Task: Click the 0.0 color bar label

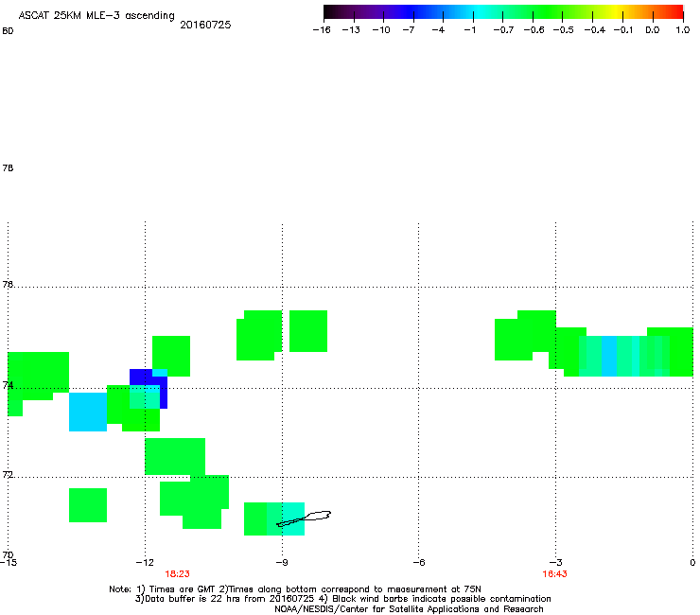Action: (653, 30)
